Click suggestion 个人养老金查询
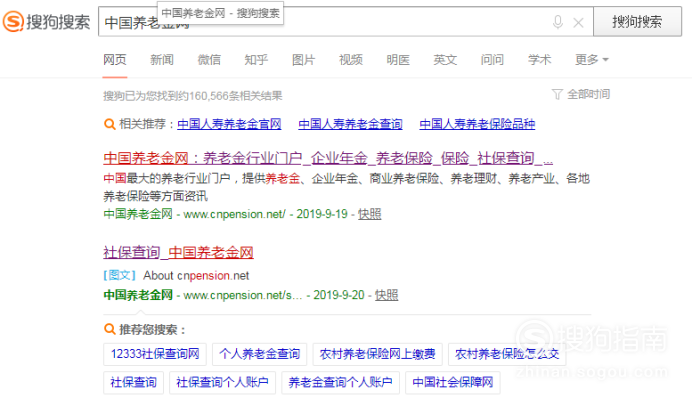The image size is (692, 406). pyautogui.click(x=260, y=354)
